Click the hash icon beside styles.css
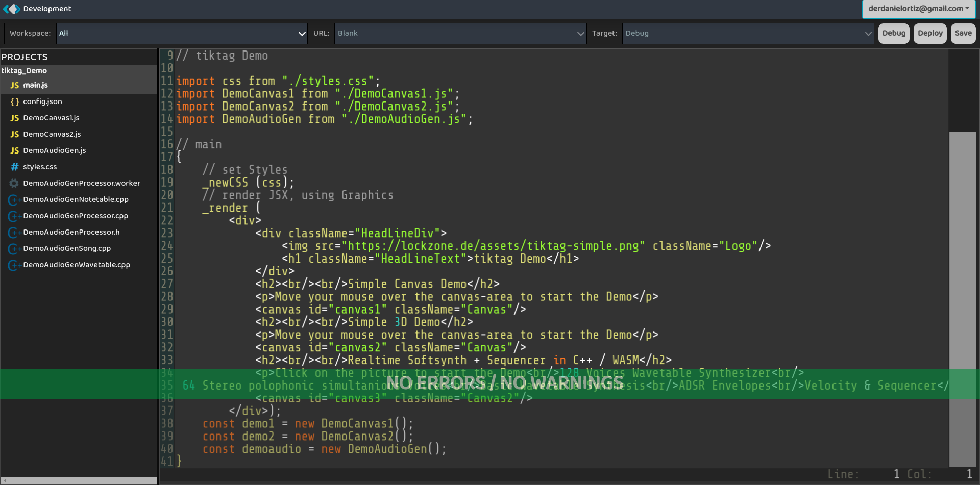Screen dimensions: 980x485 coord(15,167)
